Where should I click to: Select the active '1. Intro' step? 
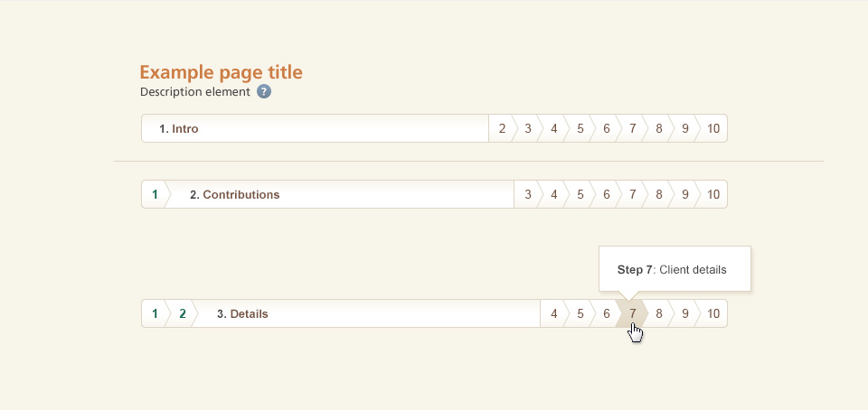(179, 128)
